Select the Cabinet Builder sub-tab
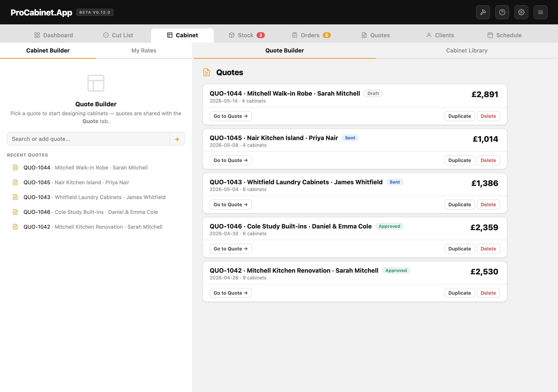Screen dimensions: 558x392 click(48, 51)
